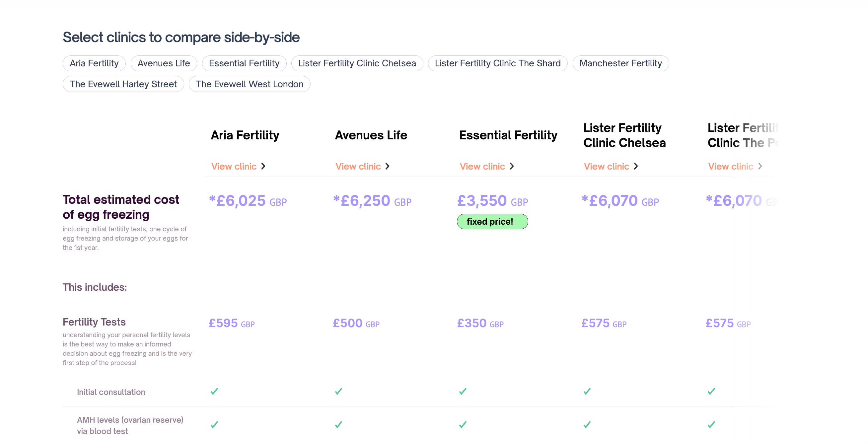This screenshot has width=868, height=444.
Task: Click the £500 GBP fertility tests price
Action: 356,324
